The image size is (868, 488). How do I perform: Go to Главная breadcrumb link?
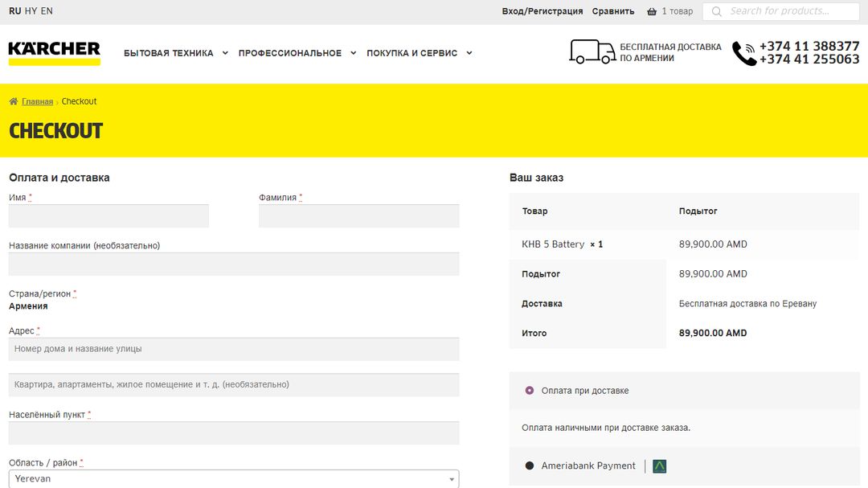37,101
